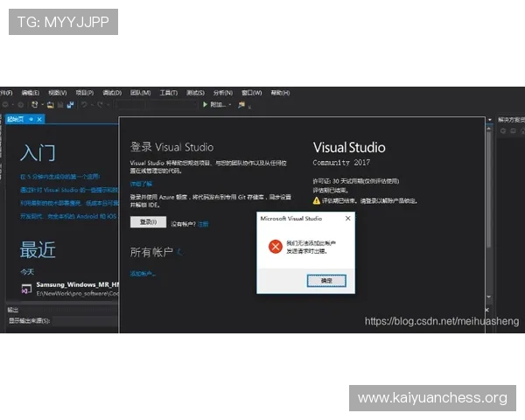The height and width of the screenshot is (420, 525).
Task: Click the 添加帐户 add account link
Action: pyautogui.click(x=142, y=274)
